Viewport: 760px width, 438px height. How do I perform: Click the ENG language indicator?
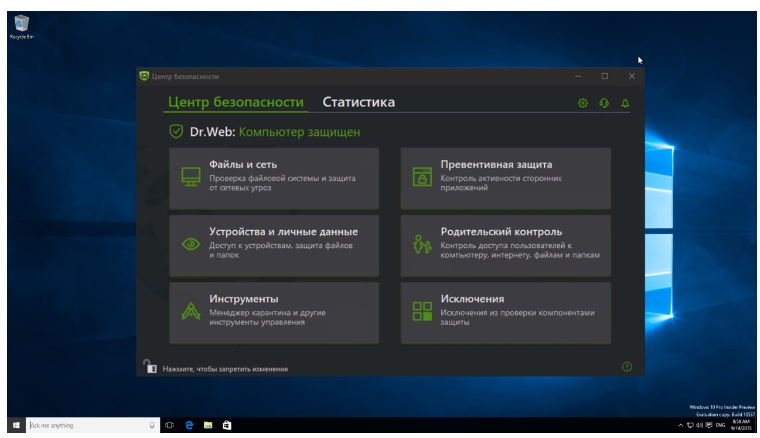(720, 425)
